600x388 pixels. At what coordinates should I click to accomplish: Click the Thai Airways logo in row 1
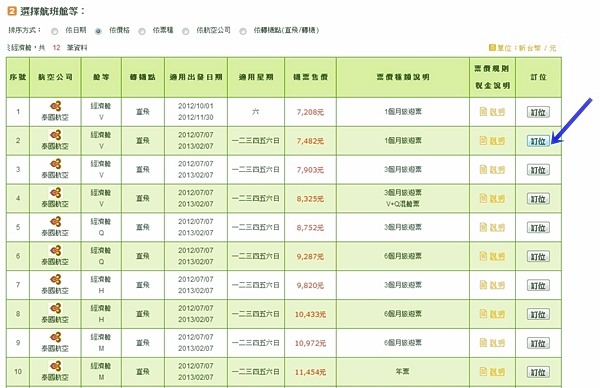point(55,106)
